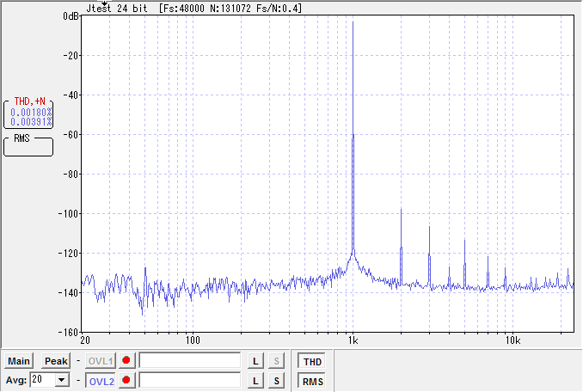583x392 pixels.
Task: Select the OVL2 overlay button
Action: click(x=101, y=381)
